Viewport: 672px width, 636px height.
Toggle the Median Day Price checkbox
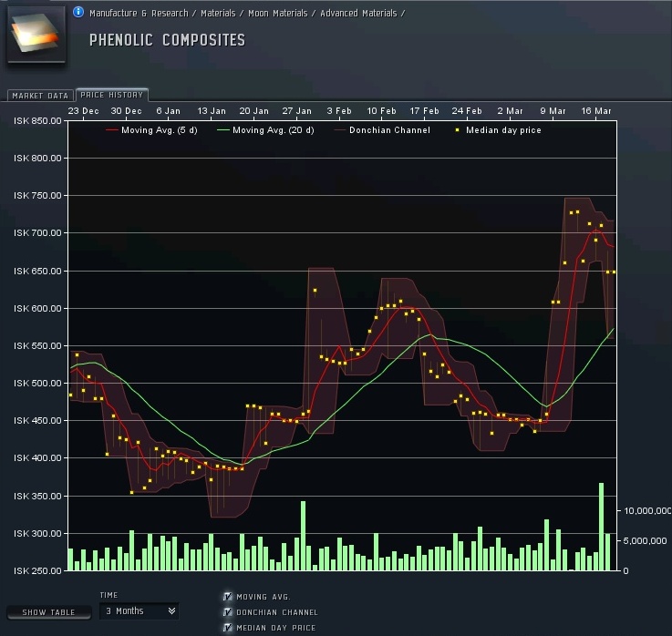tap(228, 628)
